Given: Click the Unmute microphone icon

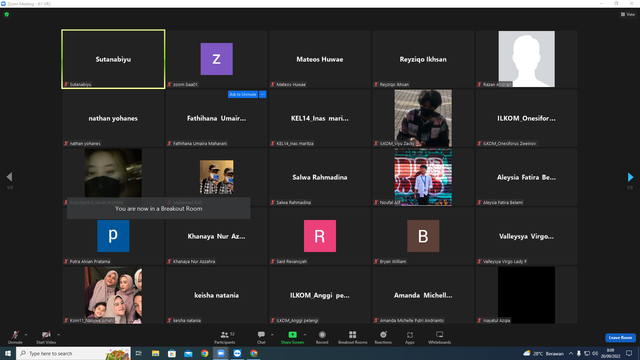Looking at the screenshot, I should [x=15, y=335].
